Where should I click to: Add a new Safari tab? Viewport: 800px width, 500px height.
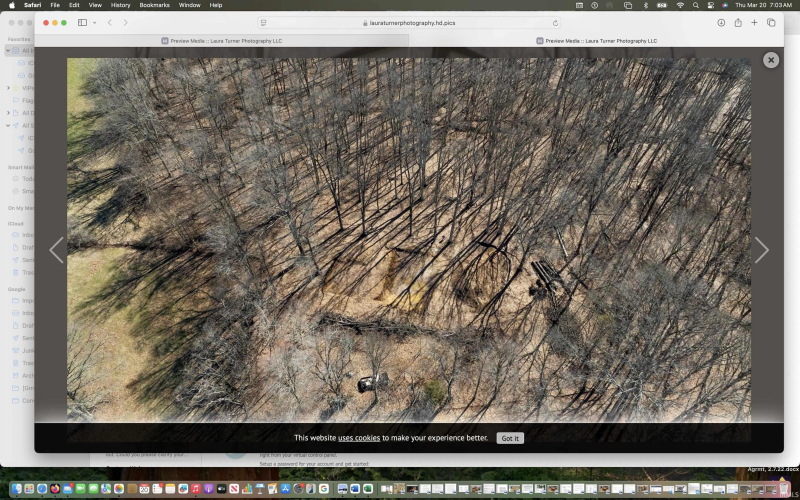click(754, 22)
